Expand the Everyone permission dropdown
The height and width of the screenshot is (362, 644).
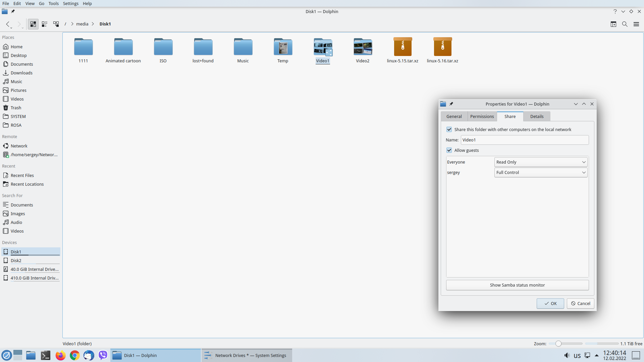coord(541,162)
